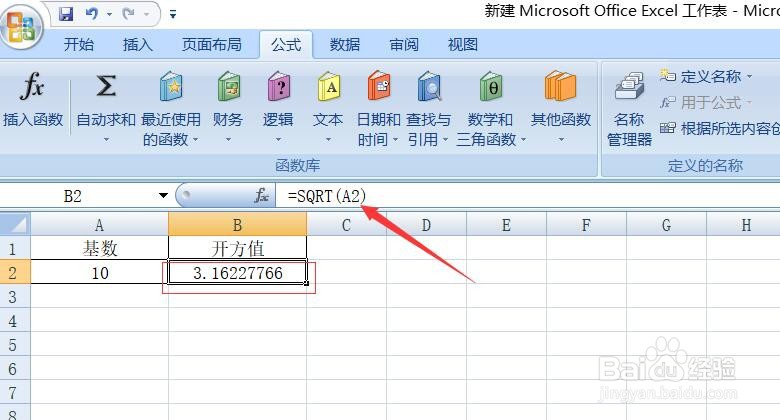Viewport: 780px width, 420px height.
Task: Select column H header
Action: pyautogui.click(x=744, y=225)
